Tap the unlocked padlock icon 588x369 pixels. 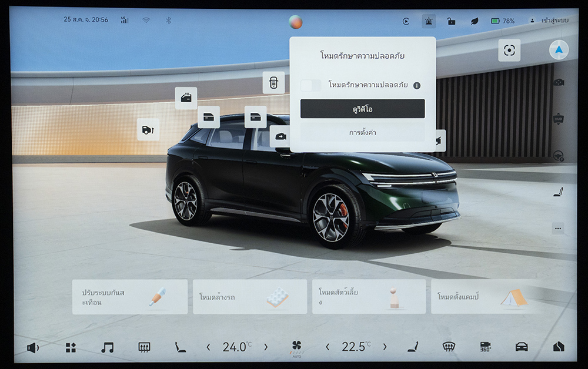point(451,21)
